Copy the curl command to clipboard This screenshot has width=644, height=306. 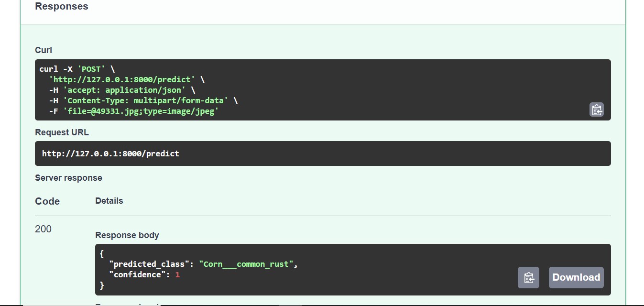click(597, 109)
